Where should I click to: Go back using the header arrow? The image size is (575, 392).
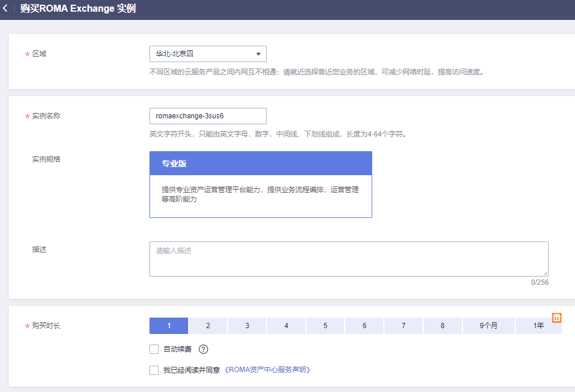(x=5, y=8)
